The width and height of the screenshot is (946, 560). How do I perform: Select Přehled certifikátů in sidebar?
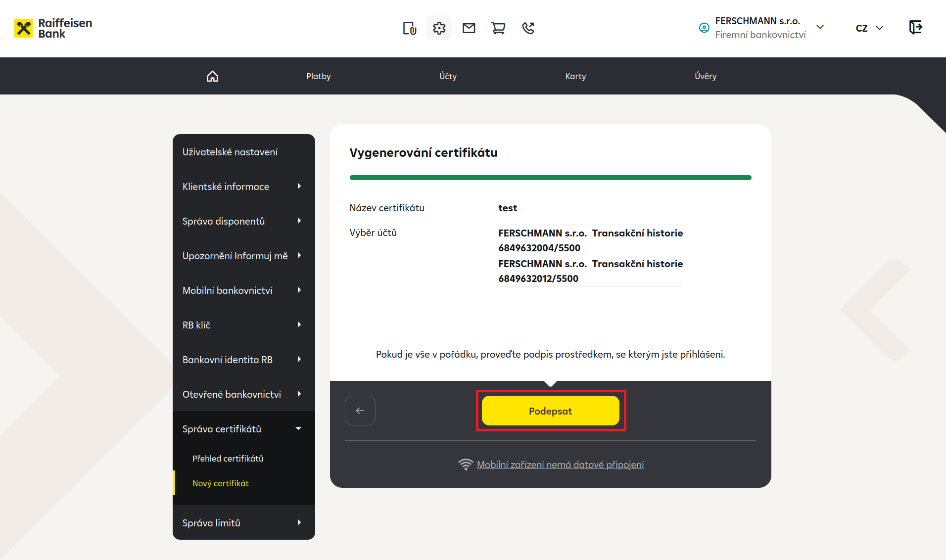pos(228,459)
